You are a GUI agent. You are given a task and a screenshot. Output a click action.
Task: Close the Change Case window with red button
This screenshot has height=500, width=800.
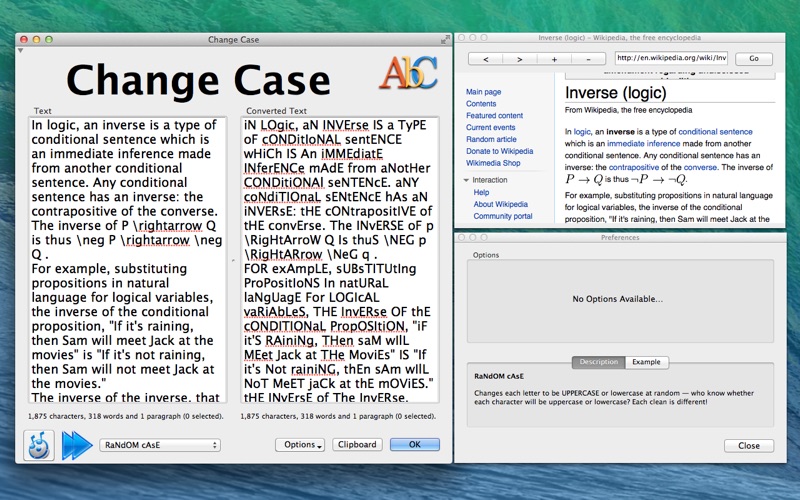[23, 39]
